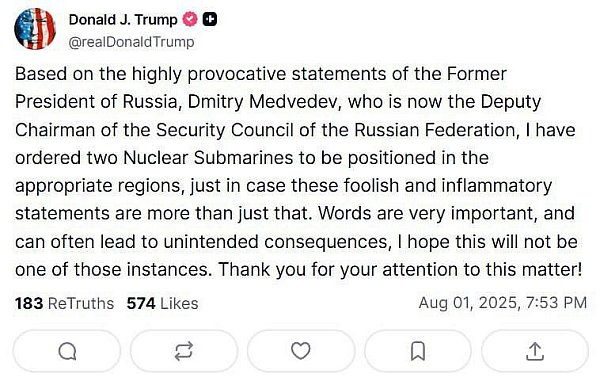View the 183 ReTruths list
Screen dimensions: 600x385
tap(64, 303)
